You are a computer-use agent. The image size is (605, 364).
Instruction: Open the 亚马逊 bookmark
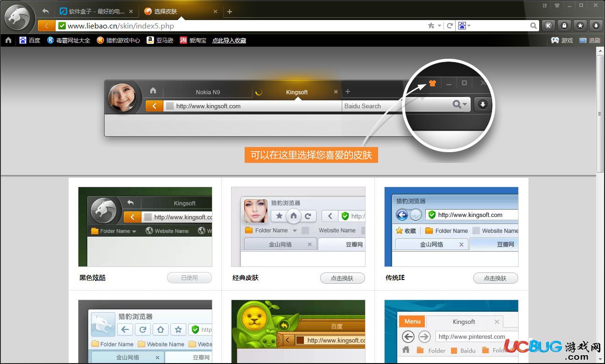pyautogui.click(x=160, y=41)
